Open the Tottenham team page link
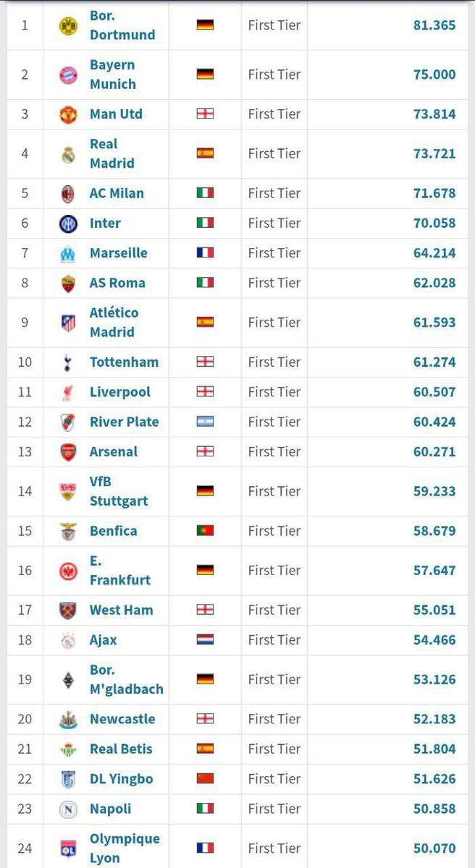This screenshot has width=475, height=868. coord(124,362)
